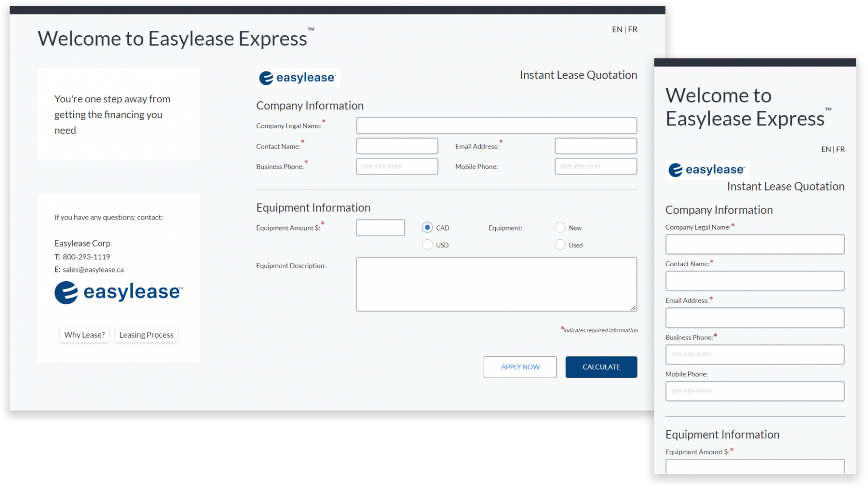Screen dimensions: 868x492
Task: Click the Business Phone field
Action: 396,166
